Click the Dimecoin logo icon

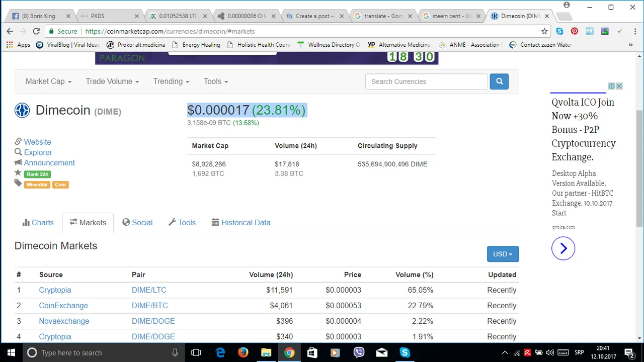coord(22,110)
